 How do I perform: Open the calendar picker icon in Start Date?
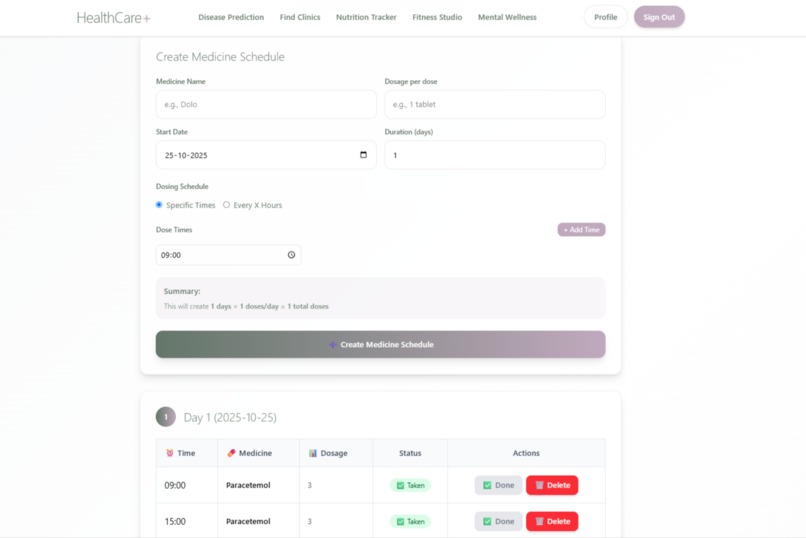[363, 155]
